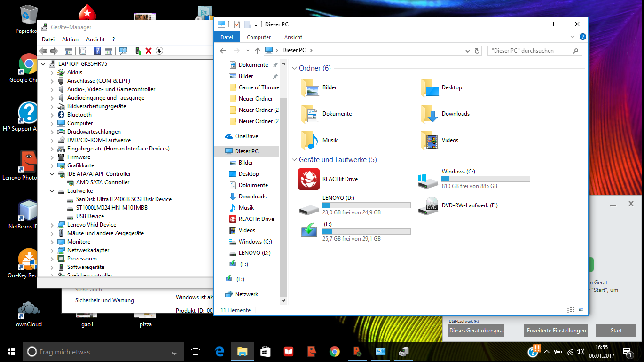The width and height of the screenshot is (644, 362).
Task: Expand the Akkus node in Geräte-Manager
Action: (x=52, y=72)
